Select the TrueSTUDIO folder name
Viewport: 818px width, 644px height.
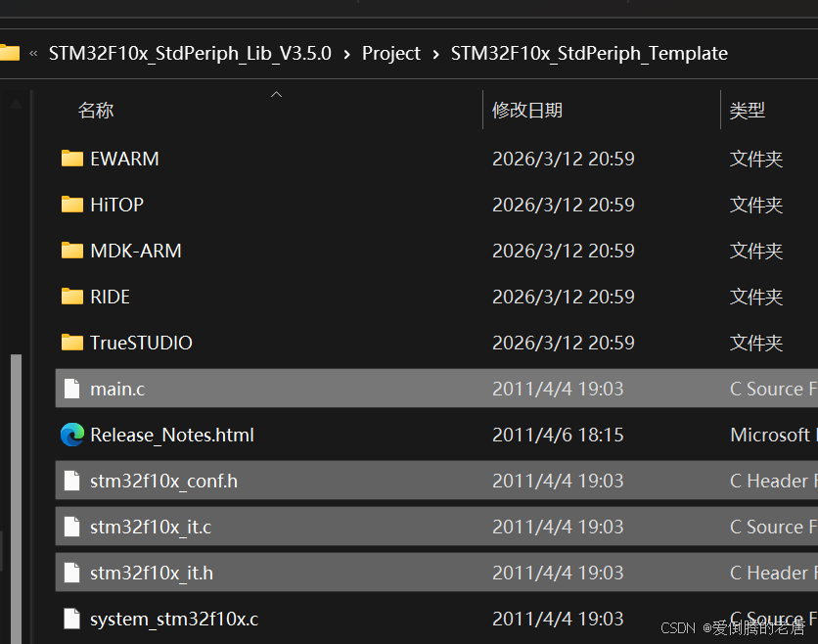(x=141, y=343)
